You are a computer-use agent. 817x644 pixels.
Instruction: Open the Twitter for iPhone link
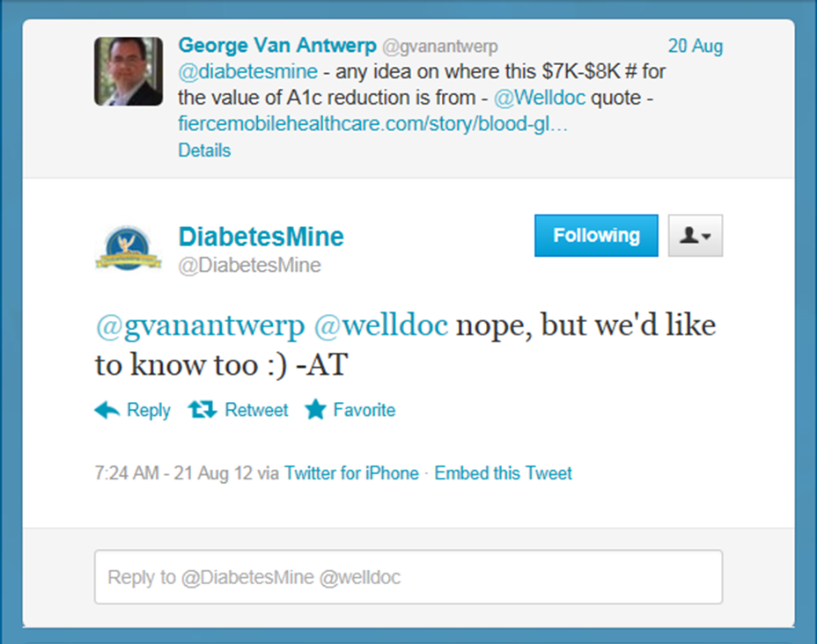point(351,473)
